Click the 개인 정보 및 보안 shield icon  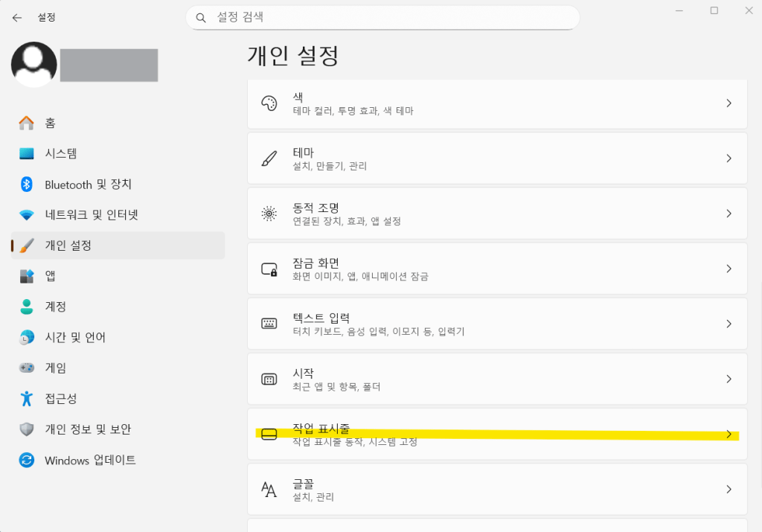(x=27, y=429)
